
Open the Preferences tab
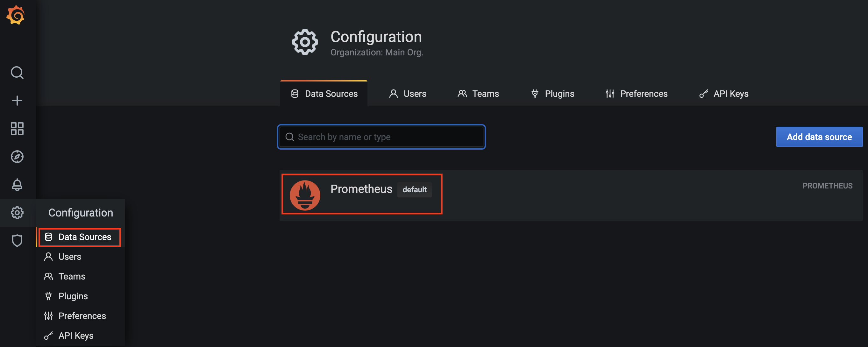tap(636, 94)
